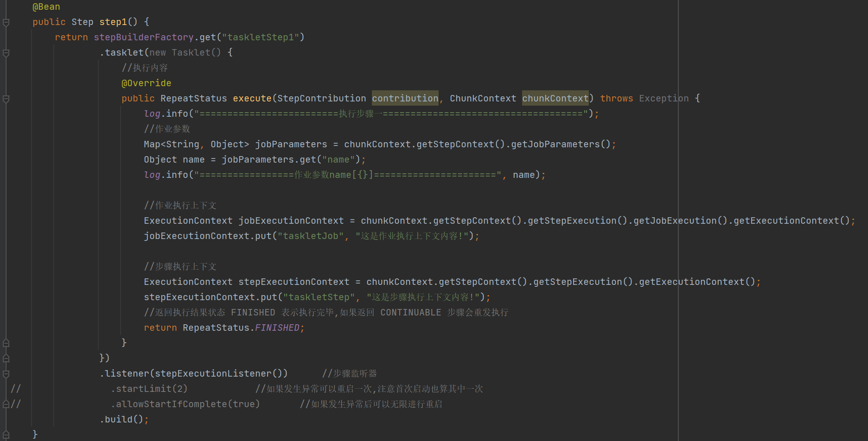This screenshot has height=441, width=868.
Task: Click the // marker on the allowStartIfComplete comment line
Action: (15, 403)
